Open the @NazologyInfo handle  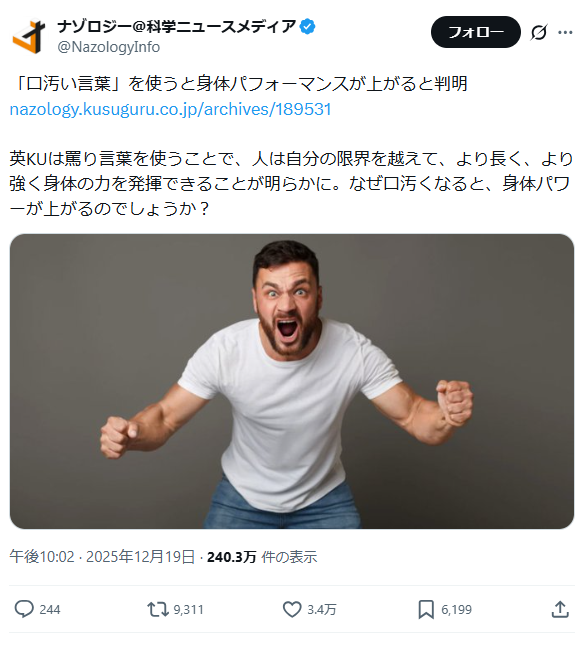109,47
